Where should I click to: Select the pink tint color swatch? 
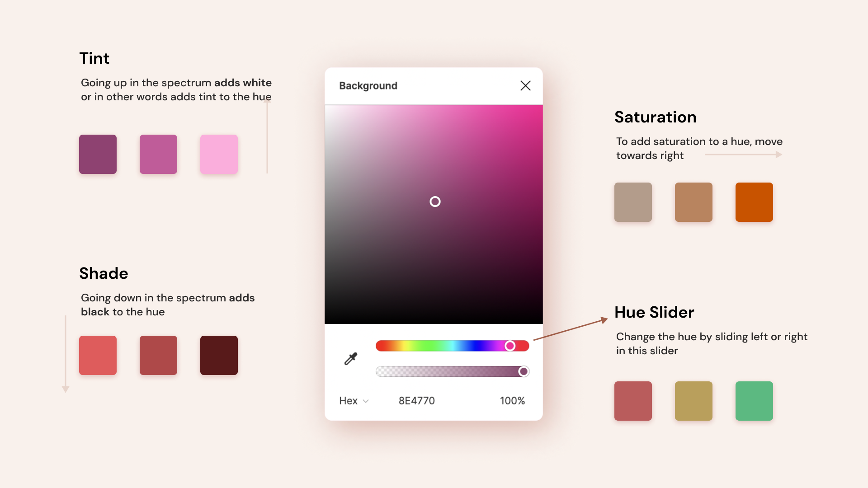pos(219,155)
